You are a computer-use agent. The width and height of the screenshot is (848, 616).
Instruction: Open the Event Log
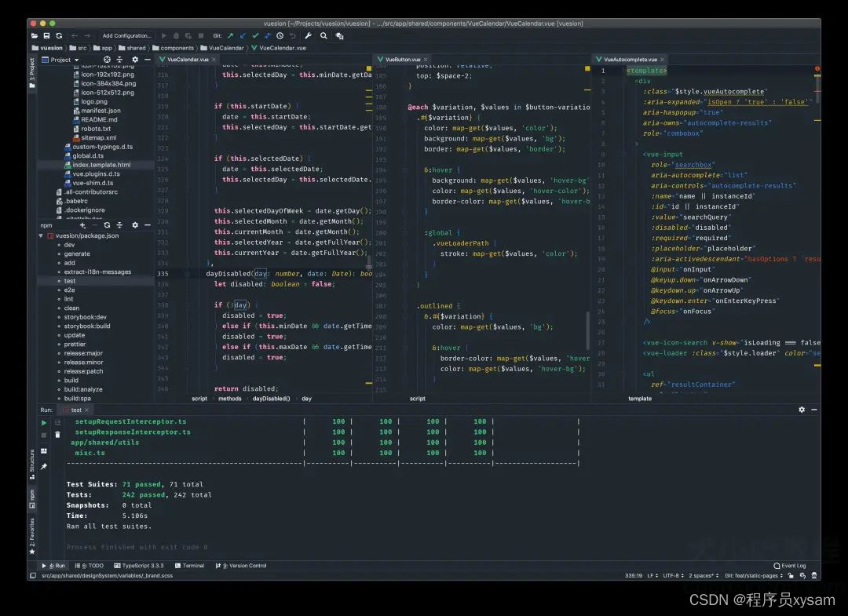point(790,566)
